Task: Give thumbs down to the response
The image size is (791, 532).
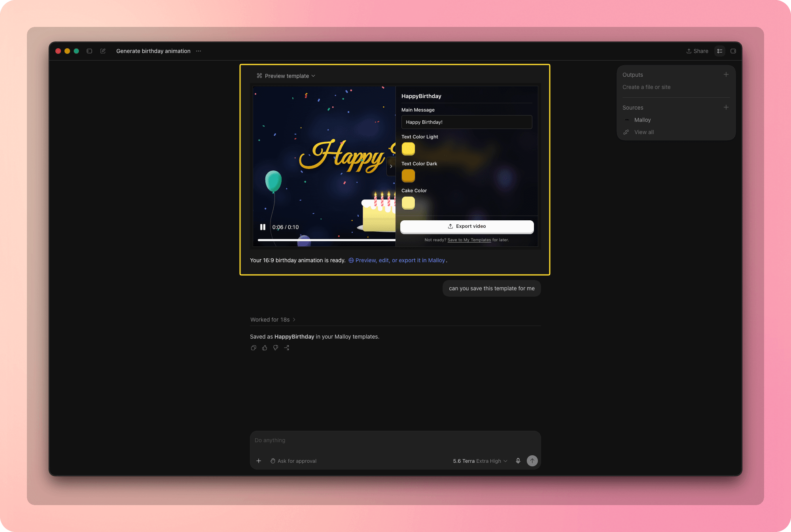Action: click(276, 348)
